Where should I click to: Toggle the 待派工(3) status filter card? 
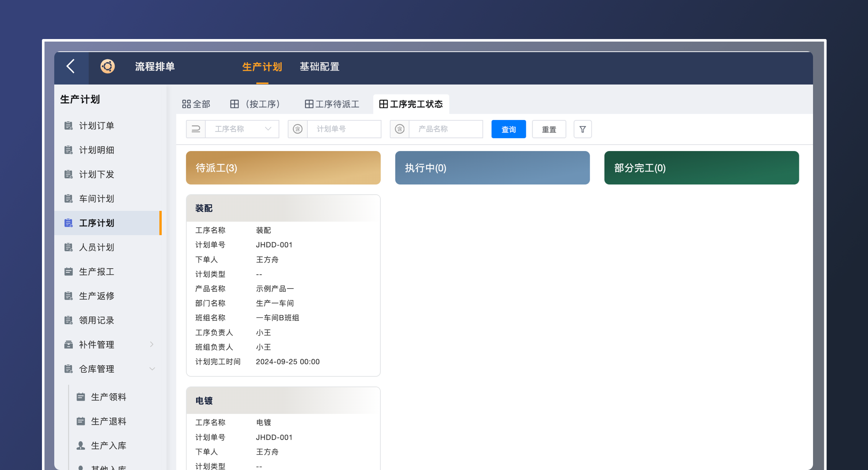pyautogui.click(x=283, y=168)
